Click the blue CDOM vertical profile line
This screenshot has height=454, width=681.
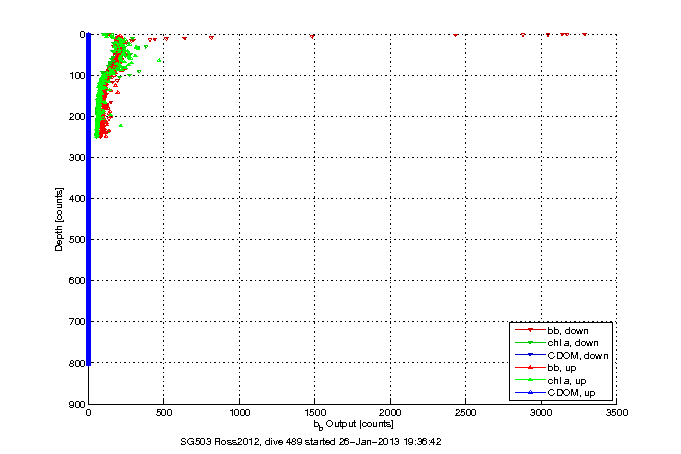[89, 199]
